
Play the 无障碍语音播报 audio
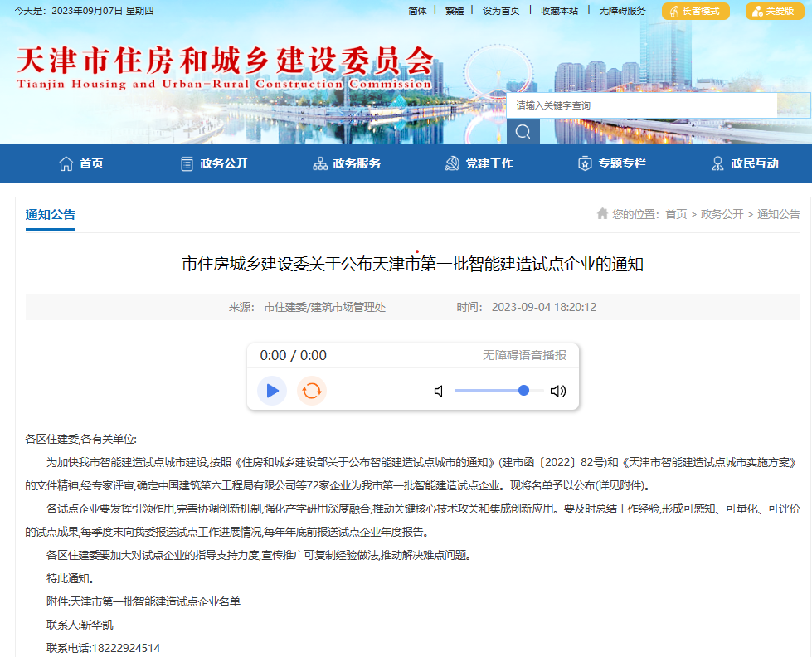click(271, 390)
